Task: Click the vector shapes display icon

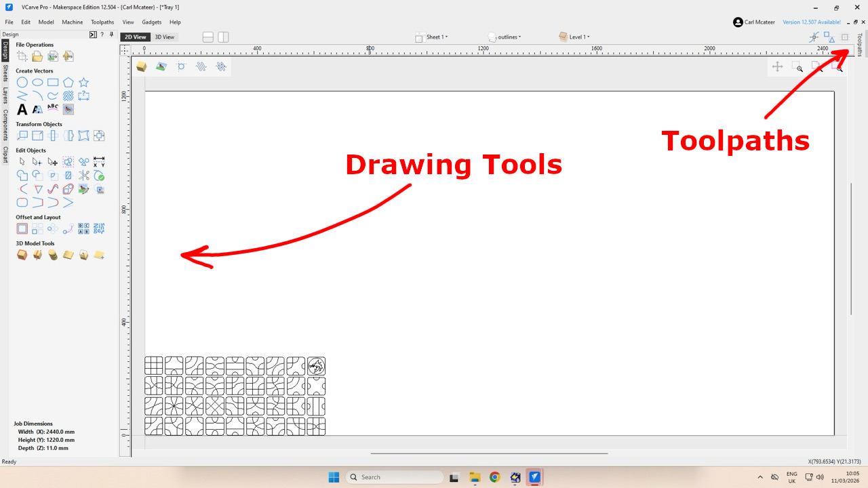Action: click(829, 37)
